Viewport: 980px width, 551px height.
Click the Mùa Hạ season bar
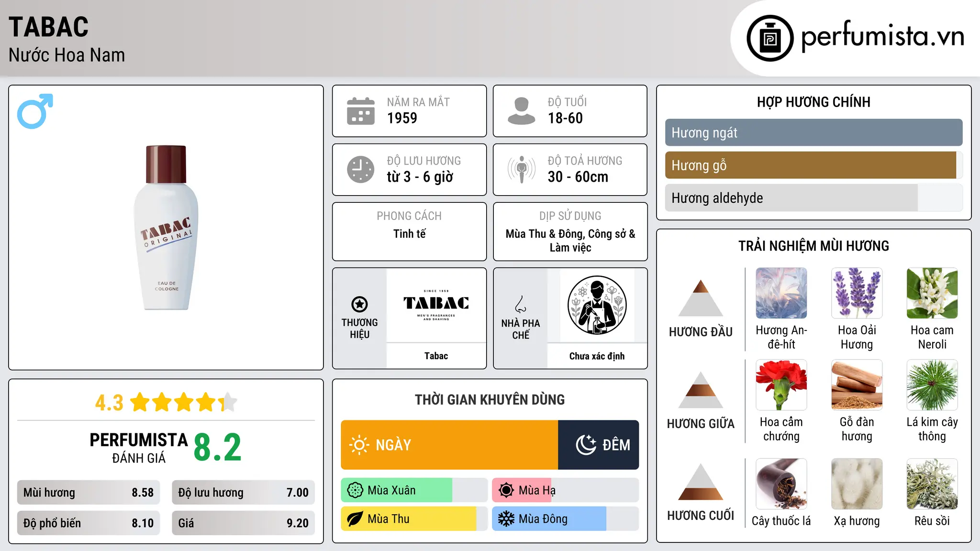566,490
